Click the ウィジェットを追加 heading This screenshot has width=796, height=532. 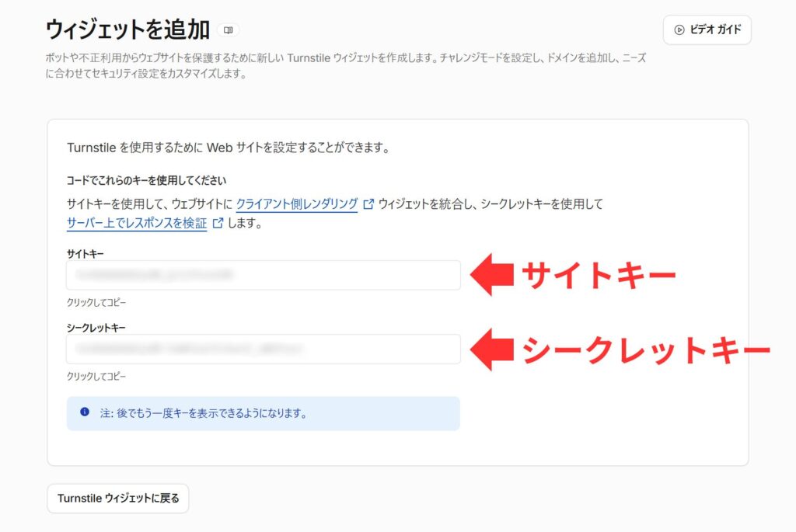(128, 30)
